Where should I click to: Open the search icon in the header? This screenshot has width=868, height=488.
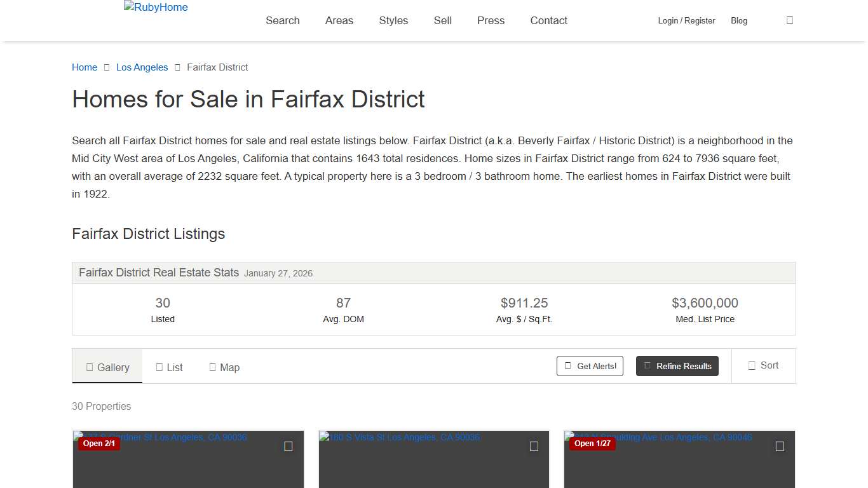789,20
